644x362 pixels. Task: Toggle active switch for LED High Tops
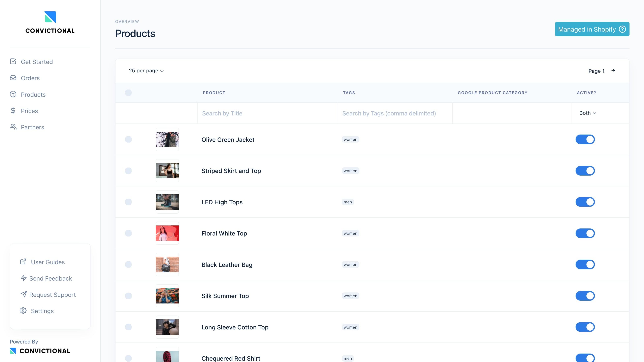[x=585, y=202]
